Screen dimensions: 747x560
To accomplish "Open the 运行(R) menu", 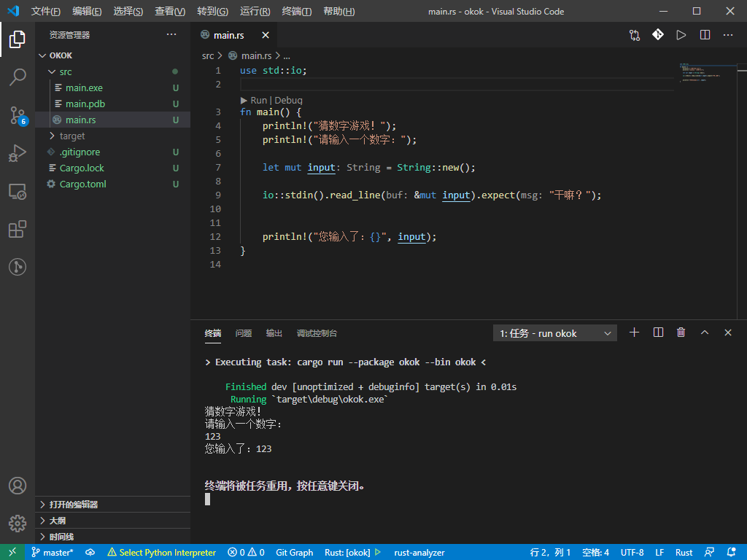I will (255, 11).
